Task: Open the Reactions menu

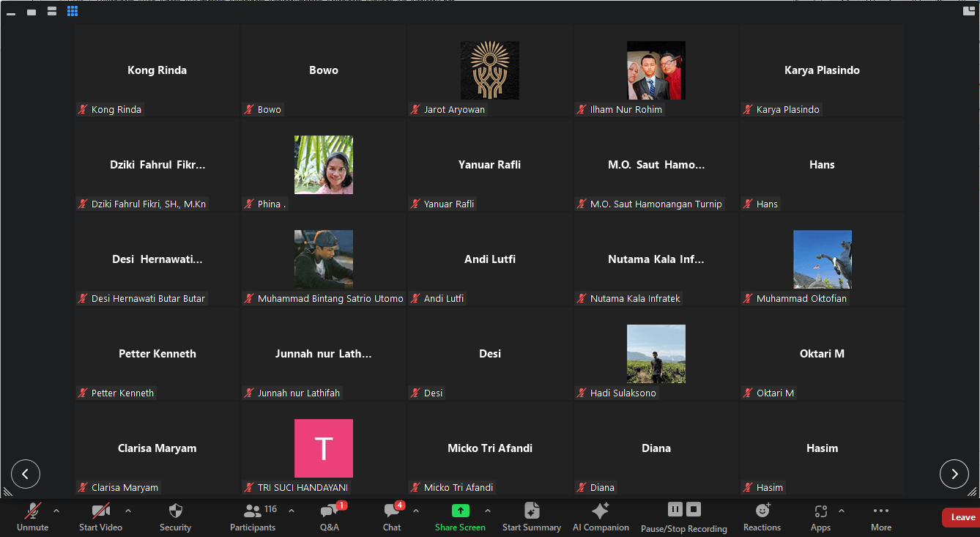Action: tap(762, 516)
